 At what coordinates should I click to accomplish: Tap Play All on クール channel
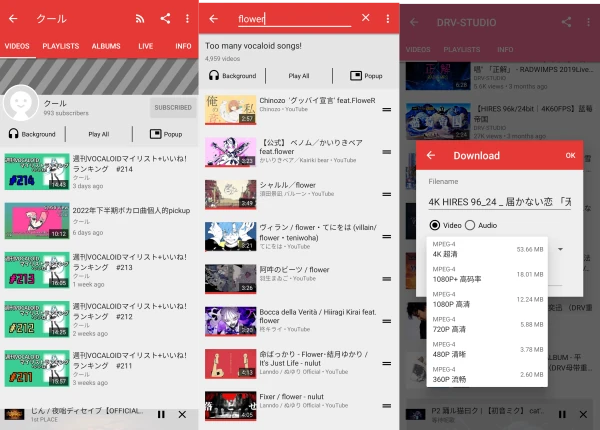99,134
